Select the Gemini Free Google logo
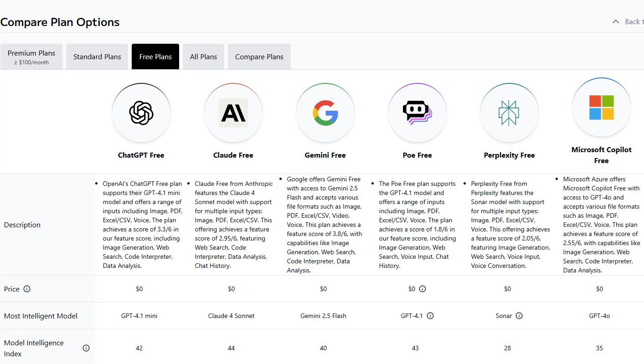Screen dimensions: 644x364 click(325, 113)
